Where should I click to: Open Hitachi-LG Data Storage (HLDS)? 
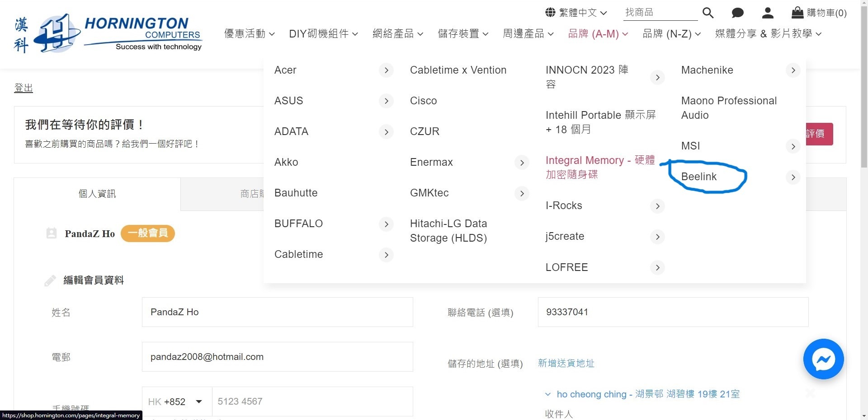448,231
